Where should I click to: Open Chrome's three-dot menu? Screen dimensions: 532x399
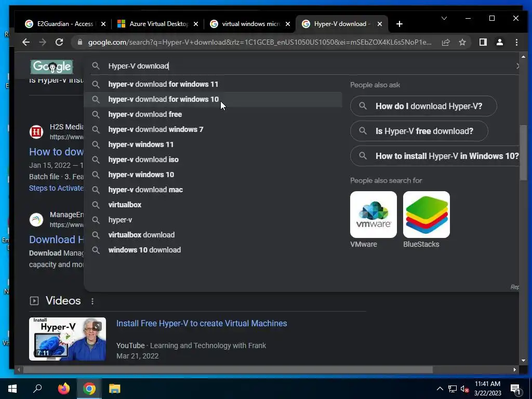517,43
